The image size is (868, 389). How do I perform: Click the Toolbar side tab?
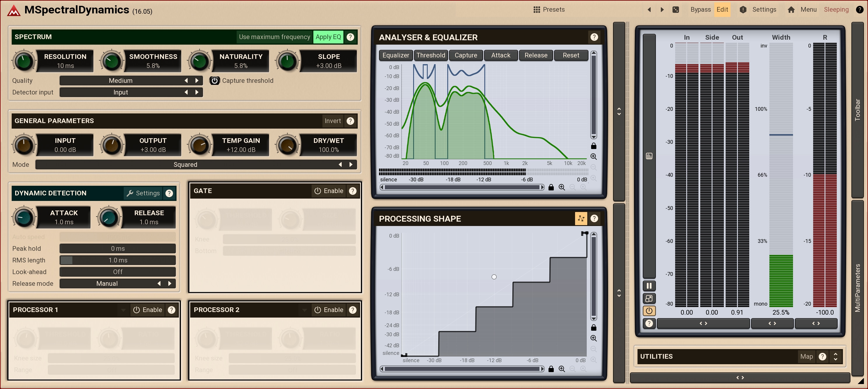[857, 110]
